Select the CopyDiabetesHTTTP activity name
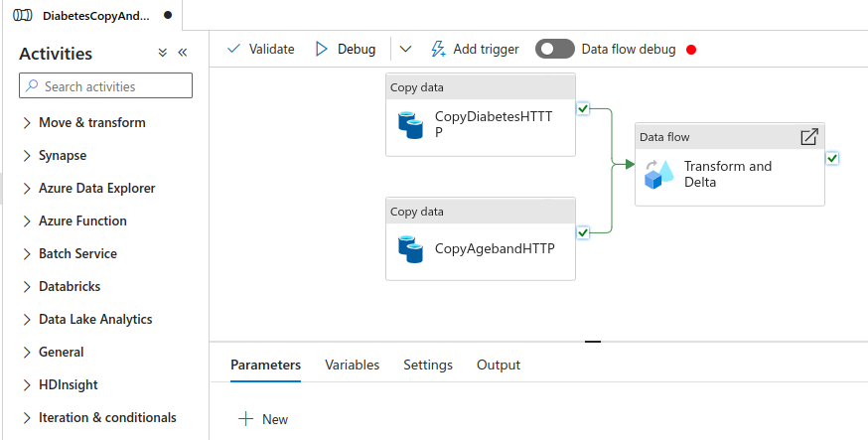The height and width of the screenshot is (440, 868). [x=494, y=124]
